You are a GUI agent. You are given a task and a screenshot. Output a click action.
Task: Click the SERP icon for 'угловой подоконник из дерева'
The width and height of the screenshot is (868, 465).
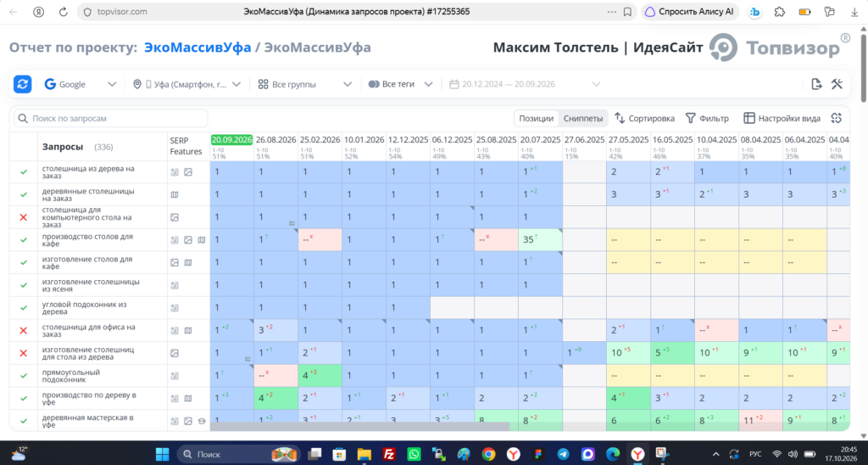coord(175,308)
